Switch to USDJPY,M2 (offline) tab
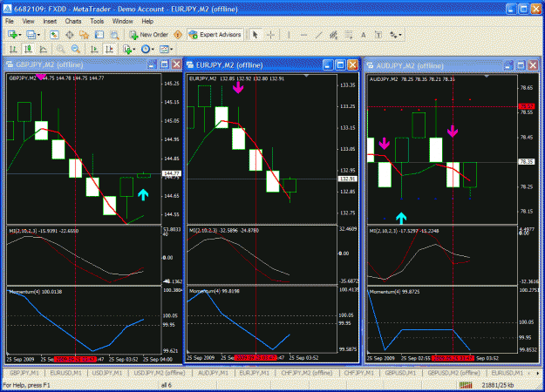This screenshot has width=545, height=392. click(160, 373)
